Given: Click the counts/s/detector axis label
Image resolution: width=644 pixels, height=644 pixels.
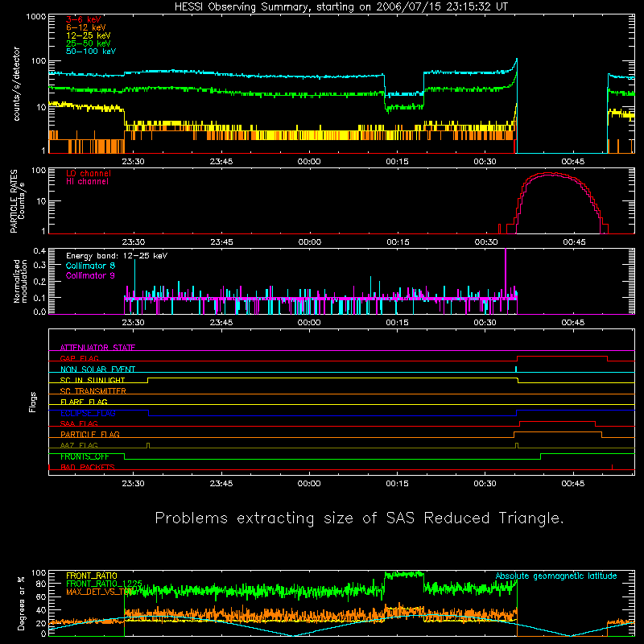Looking at the screenshot, I should pos(17,84).
